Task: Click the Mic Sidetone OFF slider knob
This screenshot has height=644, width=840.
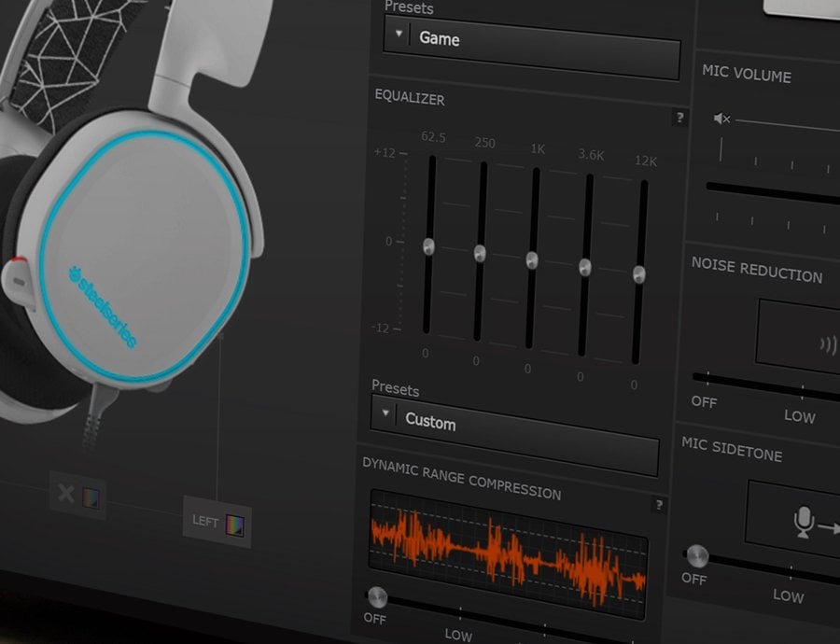Action: tap(695, 556)
